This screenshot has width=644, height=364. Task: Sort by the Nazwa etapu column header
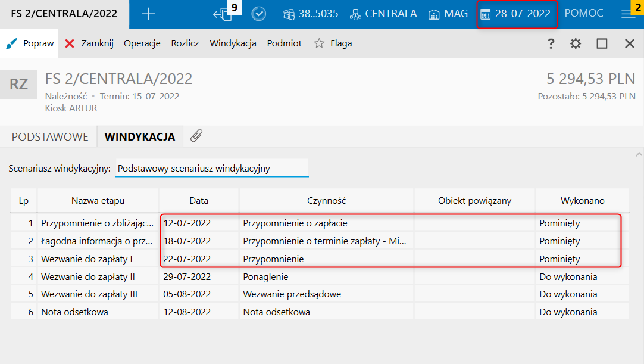coord(98,201)
